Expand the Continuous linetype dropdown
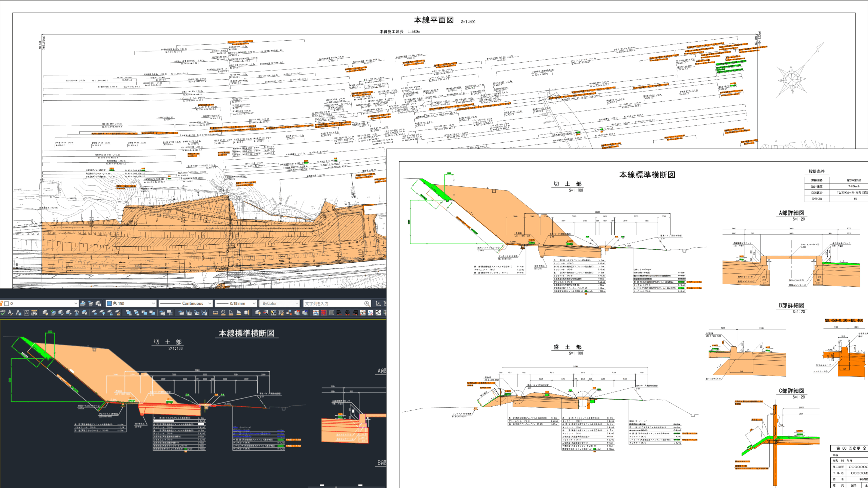Image resolution: width=868 pixels, height=488 pixels. 210,303
